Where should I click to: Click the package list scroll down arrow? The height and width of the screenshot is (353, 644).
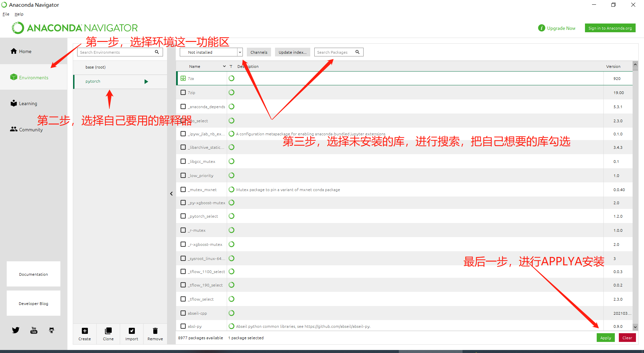click(x=635, y=326)
